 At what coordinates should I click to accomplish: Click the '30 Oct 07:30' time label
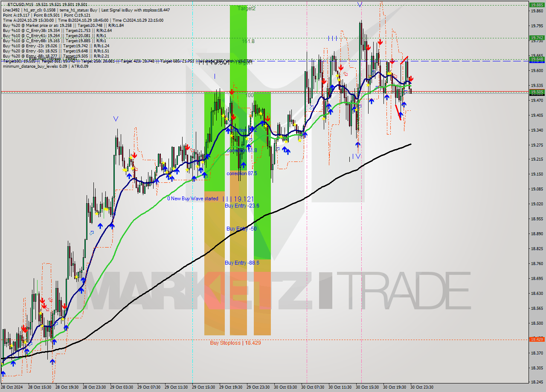tap(313, 387)
